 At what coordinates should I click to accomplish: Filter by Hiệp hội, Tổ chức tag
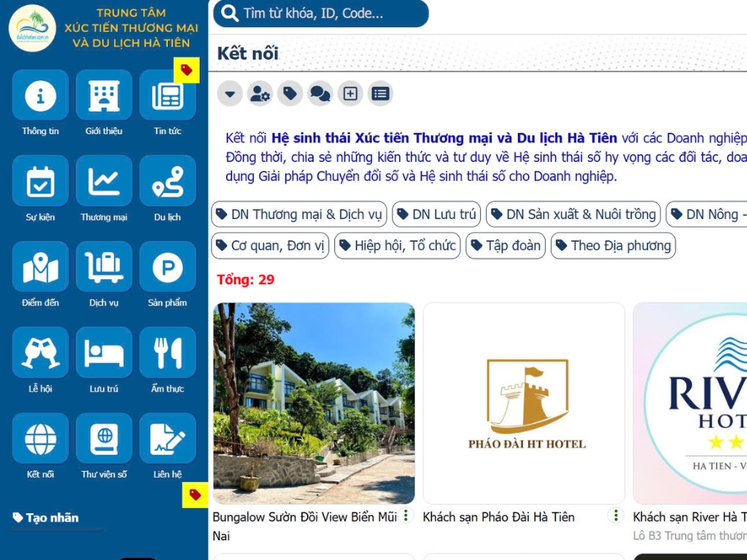(397, 246)
